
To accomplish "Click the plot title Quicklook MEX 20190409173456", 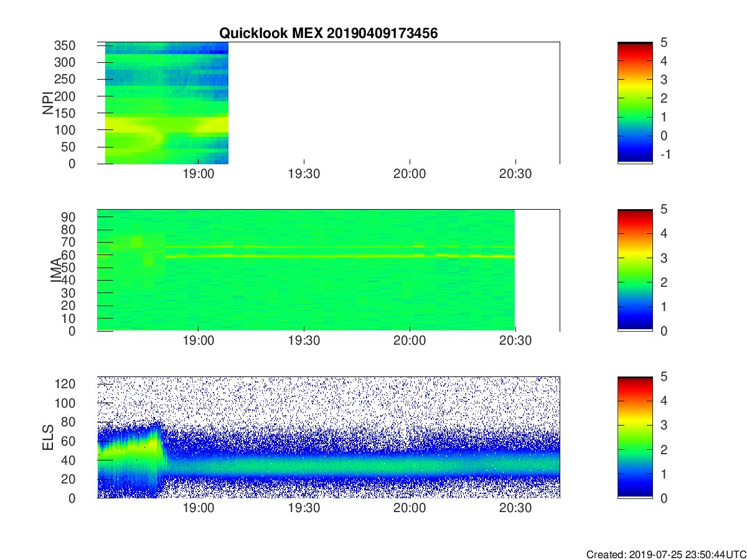I will [328, 34].
